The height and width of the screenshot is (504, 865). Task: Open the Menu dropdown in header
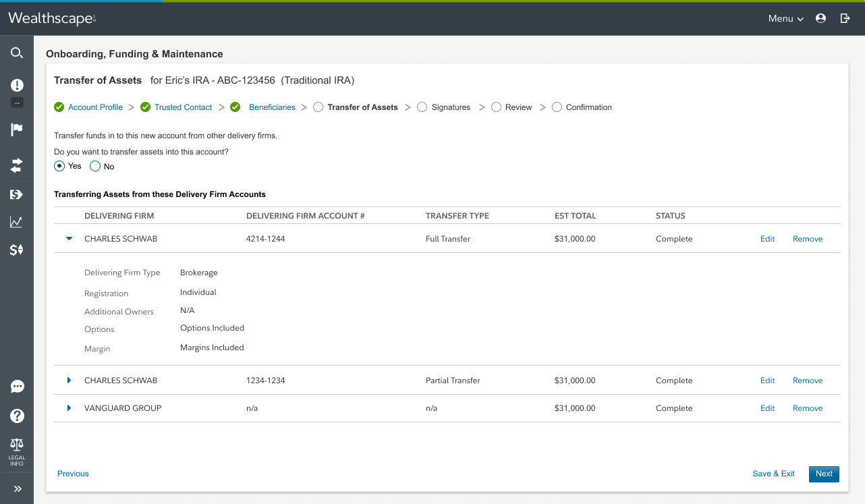click(786, 18)
